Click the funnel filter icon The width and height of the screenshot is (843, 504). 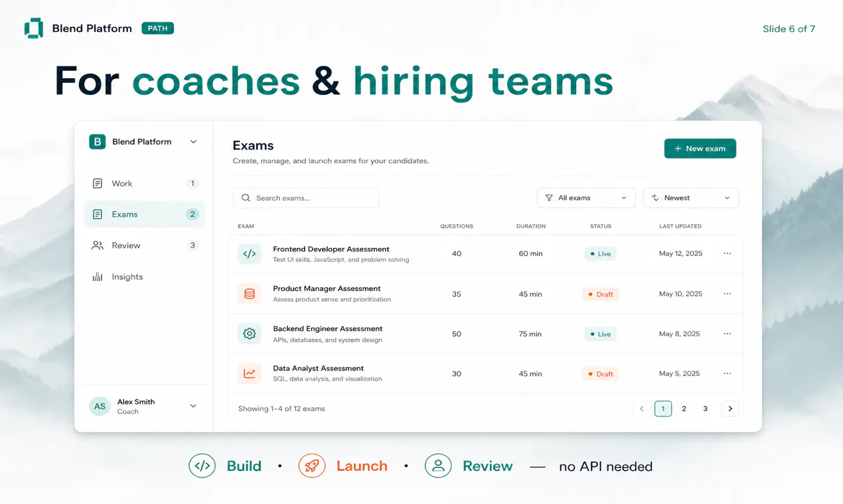click(x=549, y=198)
